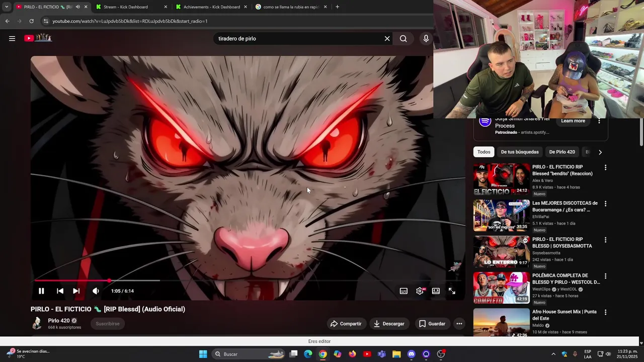Click the taskbar Buscar search box
The image size is (644, 362).
(250, 354)
